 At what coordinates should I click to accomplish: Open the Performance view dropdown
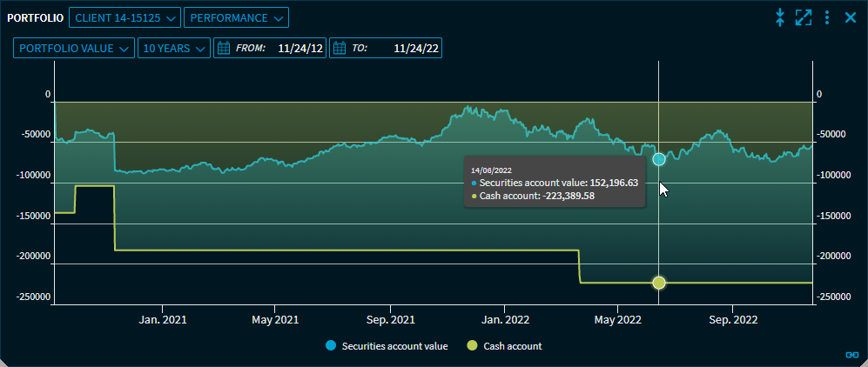coord(236,17)
